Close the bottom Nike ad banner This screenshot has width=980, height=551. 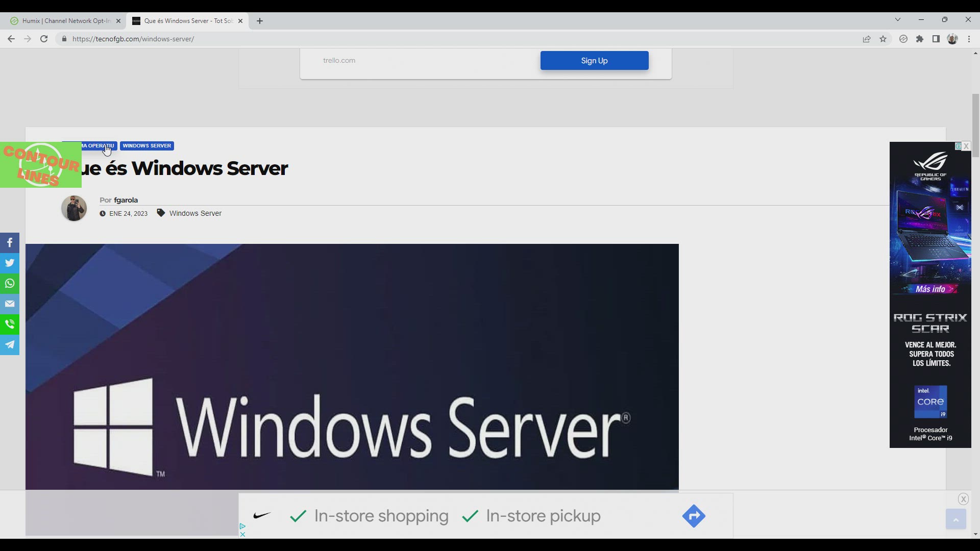[x=963, y=499]
